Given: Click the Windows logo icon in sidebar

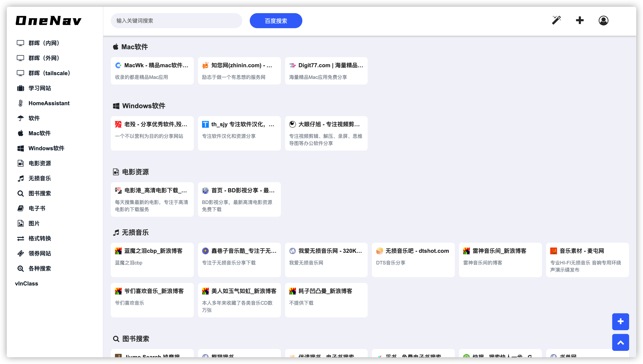Looking at the screenshot, I should 20,149.
